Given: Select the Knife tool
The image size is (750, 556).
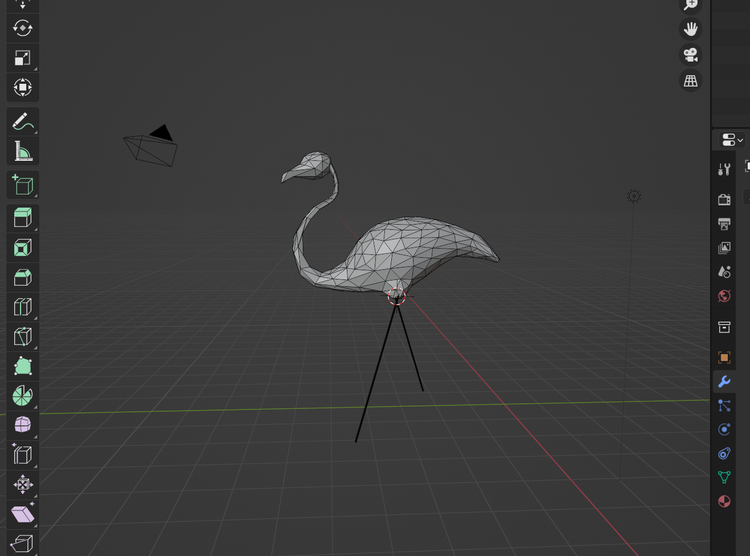Looking at the screenshot, I should pyautogui.click(x=22, y=337).
